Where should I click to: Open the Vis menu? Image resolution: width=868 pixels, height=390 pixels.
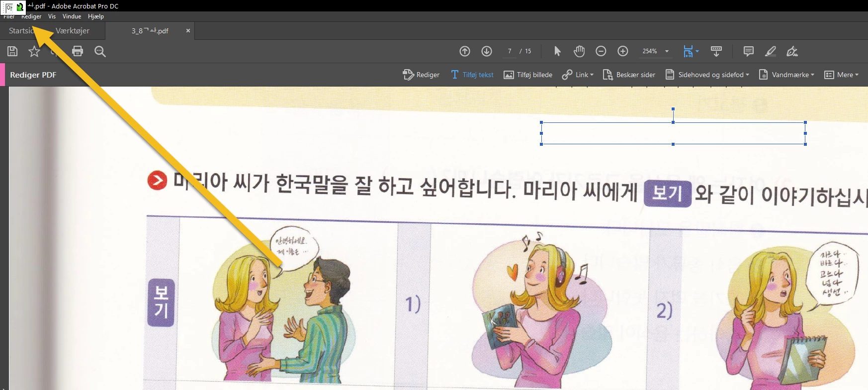pos(52,16)
